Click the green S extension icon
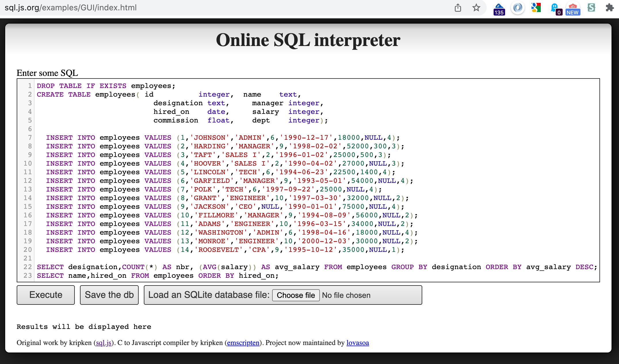Screen dimensions: 619x364 591,8
